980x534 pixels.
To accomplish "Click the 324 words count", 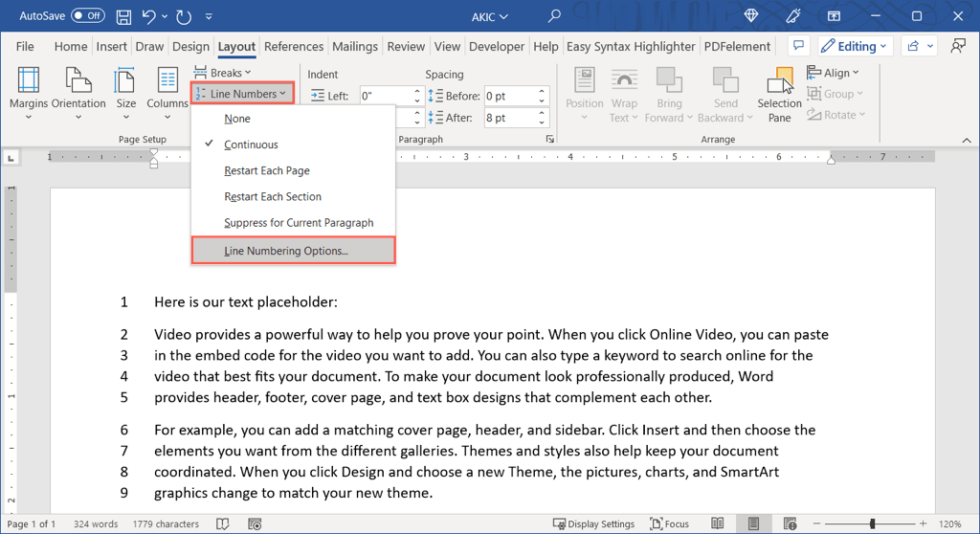I will pos(96,523).
